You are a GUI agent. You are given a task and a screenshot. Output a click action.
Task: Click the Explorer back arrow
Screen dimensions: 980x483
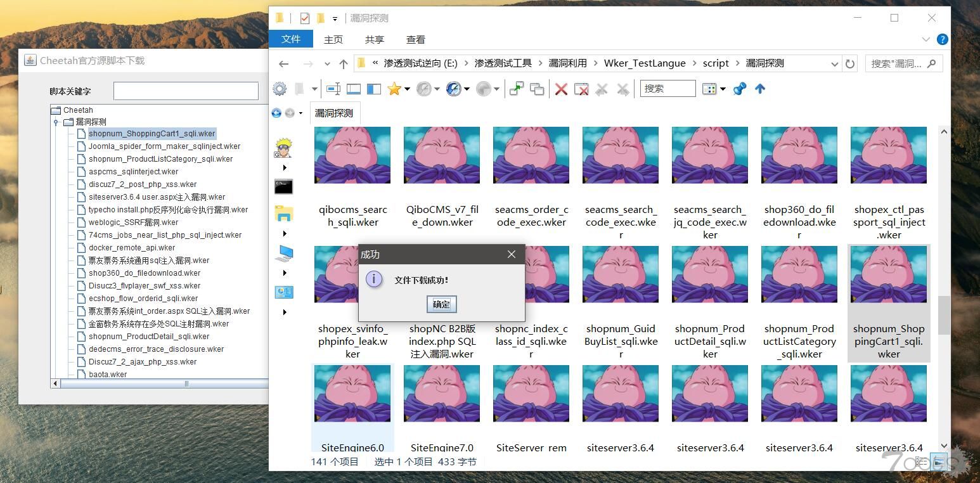284,63
